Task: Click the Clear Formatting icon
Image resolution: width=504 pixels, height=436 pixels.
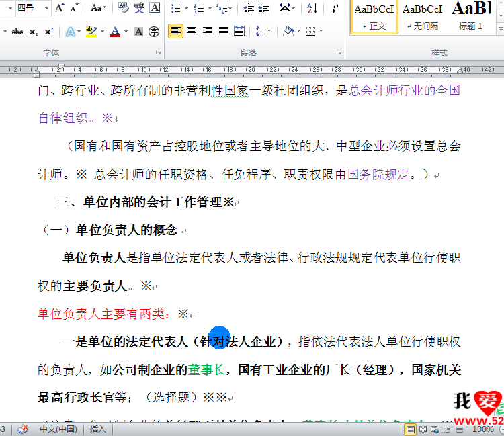Action: 123,7
